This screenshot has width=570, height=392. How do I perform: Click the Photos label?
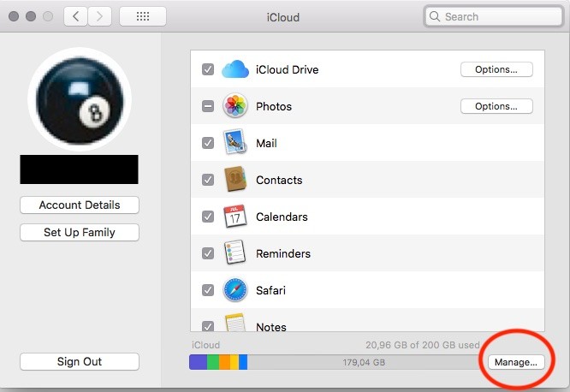pos(274,106)
